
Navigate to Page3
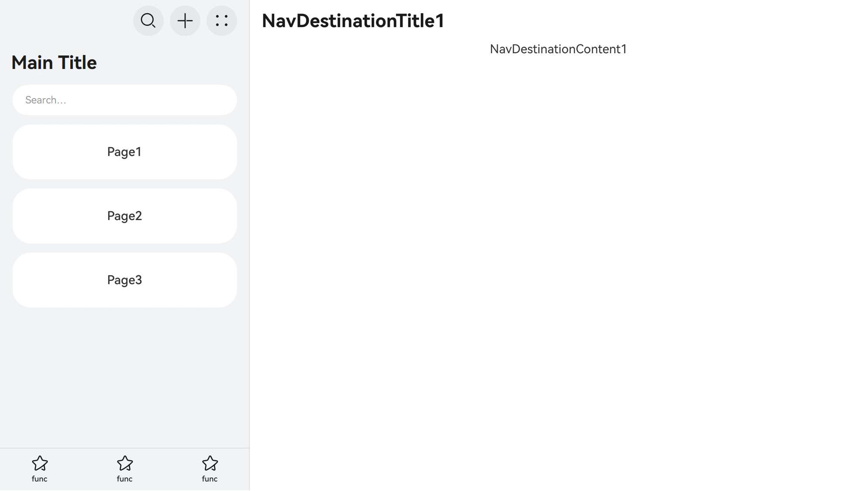click(125, 280)
